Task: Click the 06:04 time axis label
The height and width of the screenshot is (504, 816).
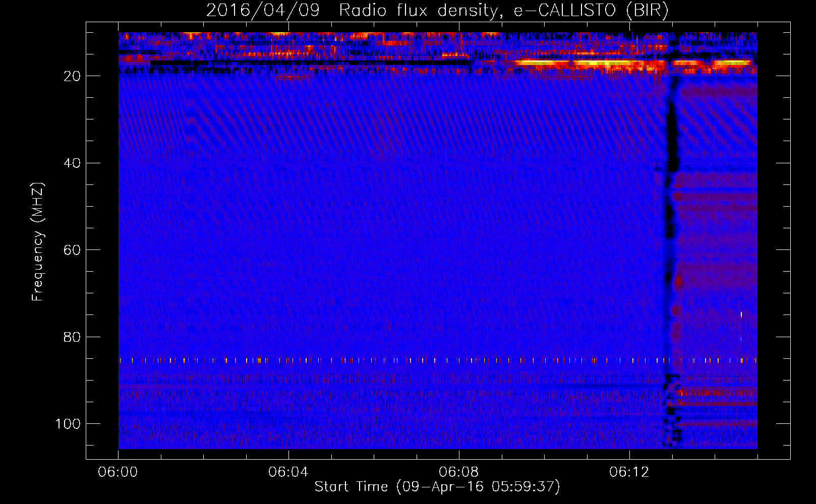Action: point(288,472)
